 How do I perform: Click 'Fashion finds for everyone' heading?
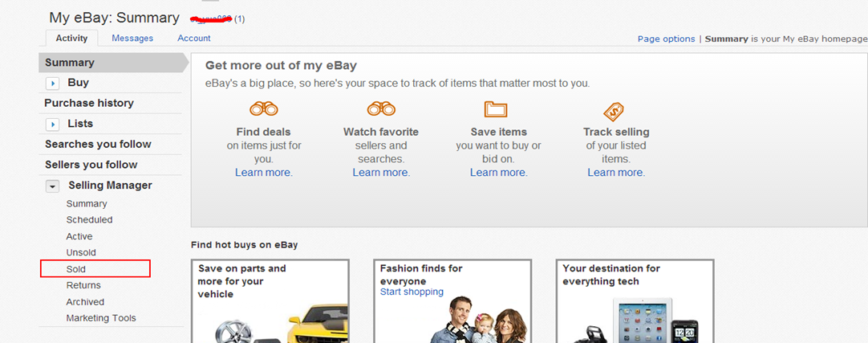pyautogui.click(x=420, y=274)
